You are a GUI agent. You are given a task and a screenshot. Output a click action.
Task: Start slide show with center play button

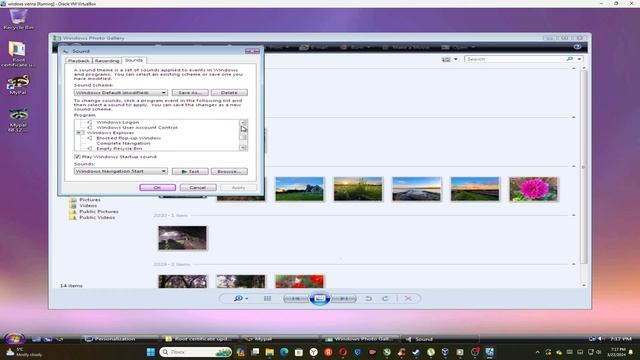click(x=320, y=299)
